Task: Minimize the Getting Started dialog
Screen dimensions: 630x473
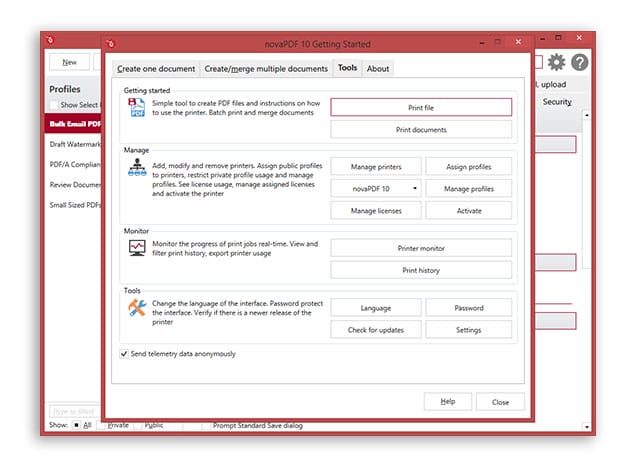Action: coord(481,43)
